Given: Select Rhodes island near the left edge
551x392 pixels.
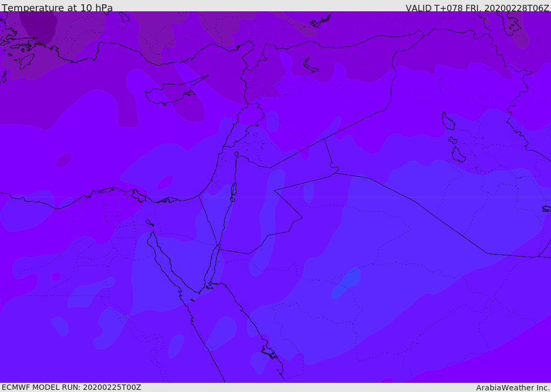Looking at the screenshot, I should pyautogui.click(x=26, y=61).
